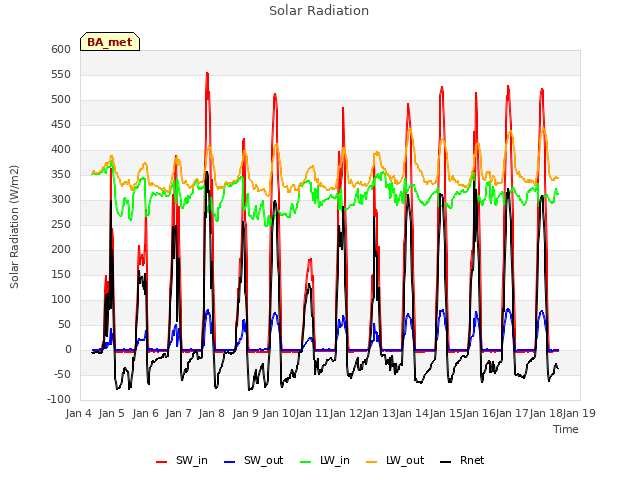Click the orange LW_out legend swatch
The height and width of the screenshot is (480, 640).
372,462
